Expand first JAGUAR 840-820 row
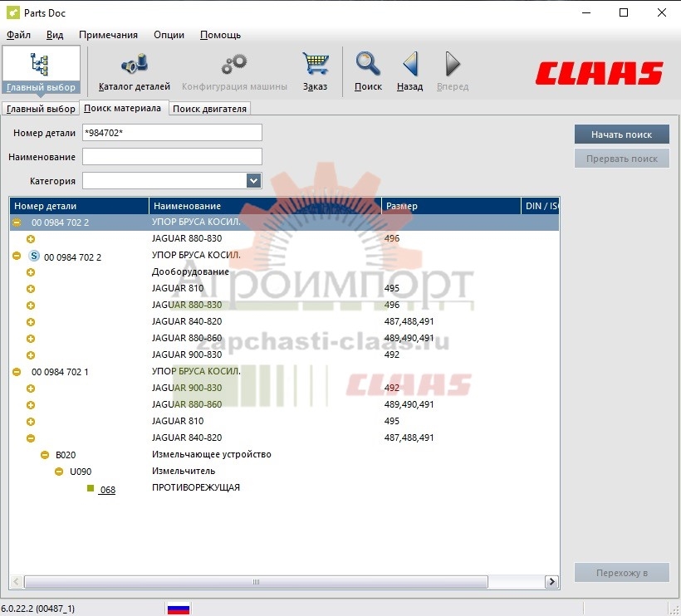 pos(31,322)
